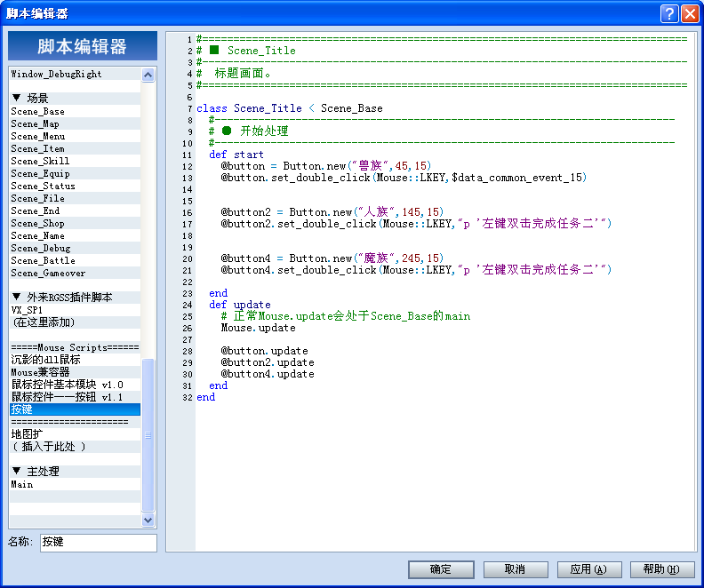Select the Scene_Item script
The width and height of the screenshot is (704, 588).
point(75,148)
